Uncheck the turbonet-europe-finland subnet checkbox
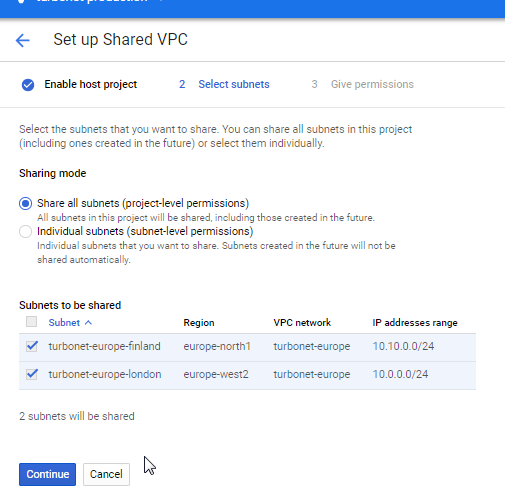Screen dimensions: 505x500 click(32, 346)
